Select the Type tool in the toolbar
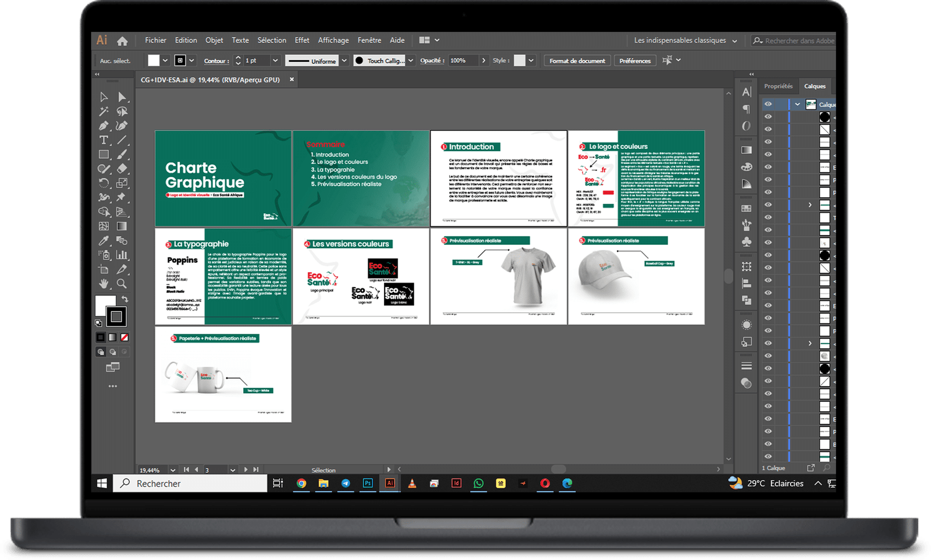The image size is (931, 560). tap(104, 140)
